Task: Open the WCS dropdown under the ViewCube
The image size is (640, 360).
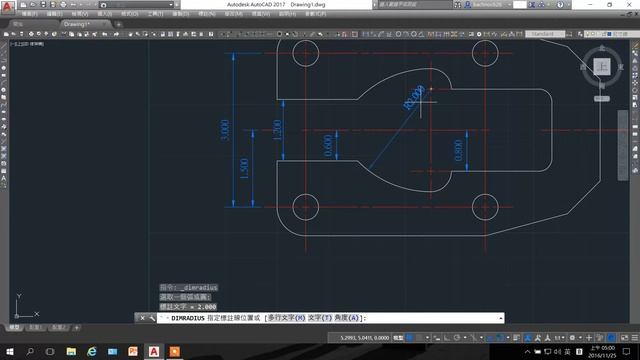Action: (602, 98)
